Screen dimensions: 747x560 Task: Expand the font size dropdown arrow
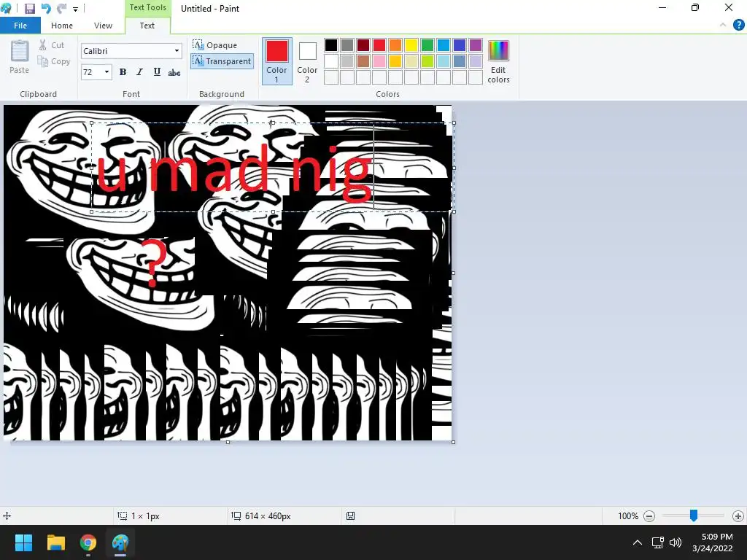coord(107,72)
